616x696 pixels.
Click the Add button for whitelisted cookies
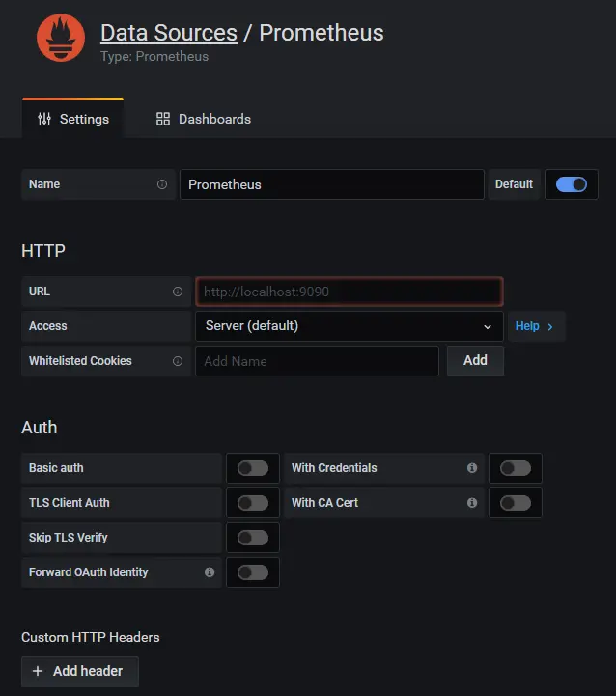475,360
